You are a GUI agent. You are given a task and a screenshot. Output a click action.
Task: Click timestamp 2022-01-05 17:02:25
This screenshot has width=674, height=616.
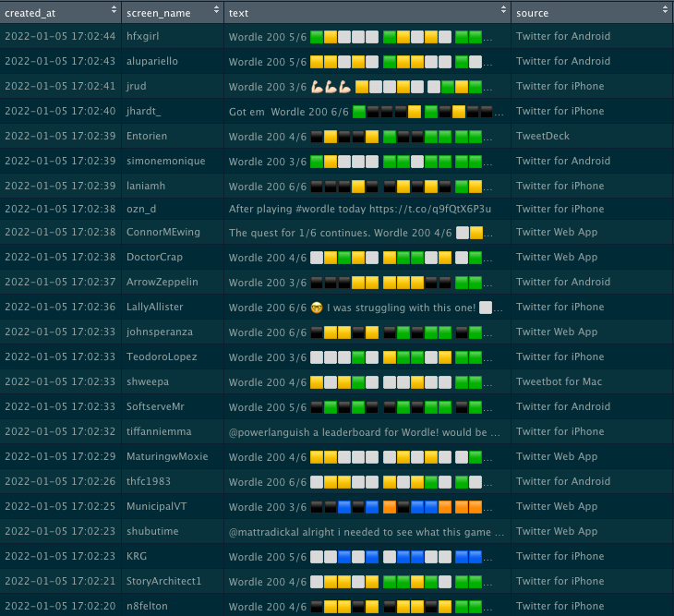click(x=60, y=506)
